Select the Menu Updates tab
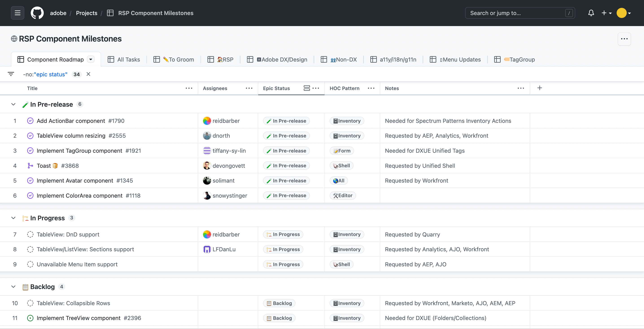 tap(455, 59)
